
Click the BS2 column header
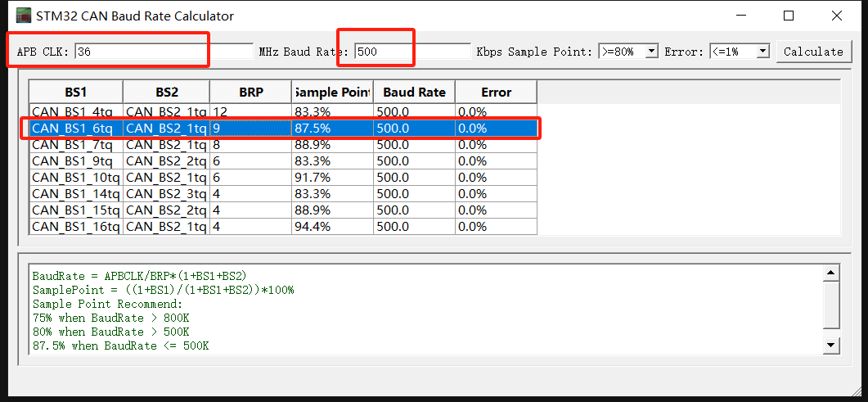[167, 92]
